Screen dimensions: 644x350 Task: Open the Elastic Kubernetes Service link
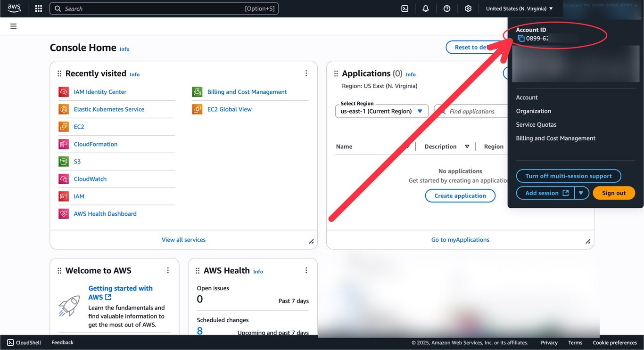[x=109, y=109]
